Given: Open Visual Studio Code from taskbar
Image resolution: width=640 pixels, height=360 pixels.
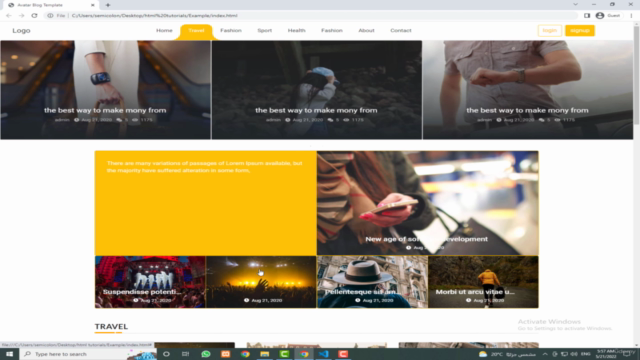Looking at the screenshot, I should [x=323, y=354].
